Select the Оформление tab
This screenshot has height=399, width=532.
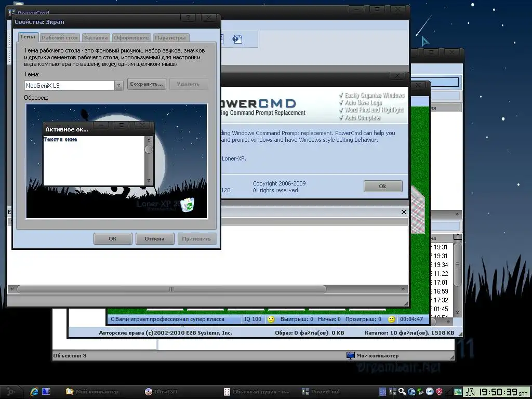click(x=131, y=37)
